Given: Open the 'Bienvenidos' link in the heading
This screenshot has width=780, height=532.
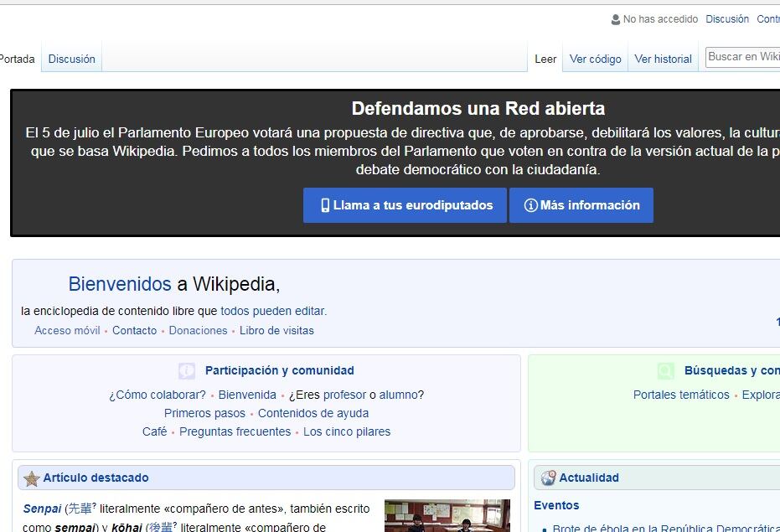Looking at the screenshot, I should pyautogui.click(x=120, y=284).
